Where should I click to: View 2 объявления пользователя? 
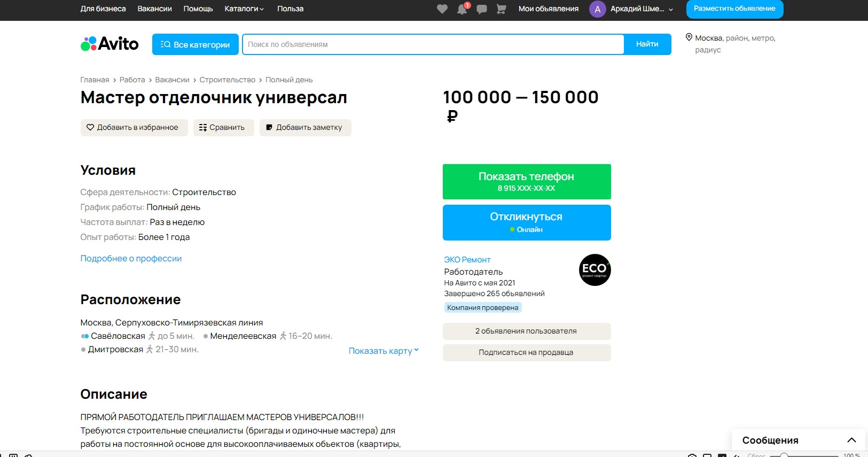click(527, 331)
